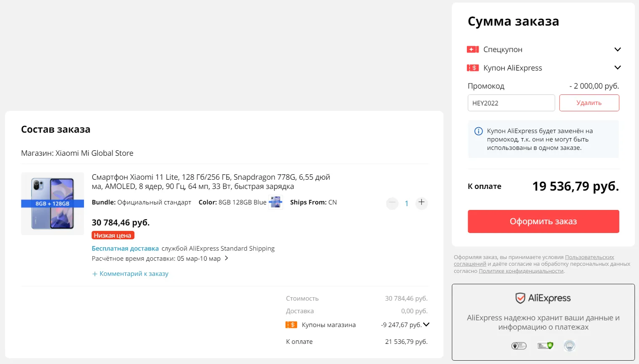Open Политике конфиденциальности link
Viewport: 639px width, 364px height.
pyautogui.click(x=521, y=271)
